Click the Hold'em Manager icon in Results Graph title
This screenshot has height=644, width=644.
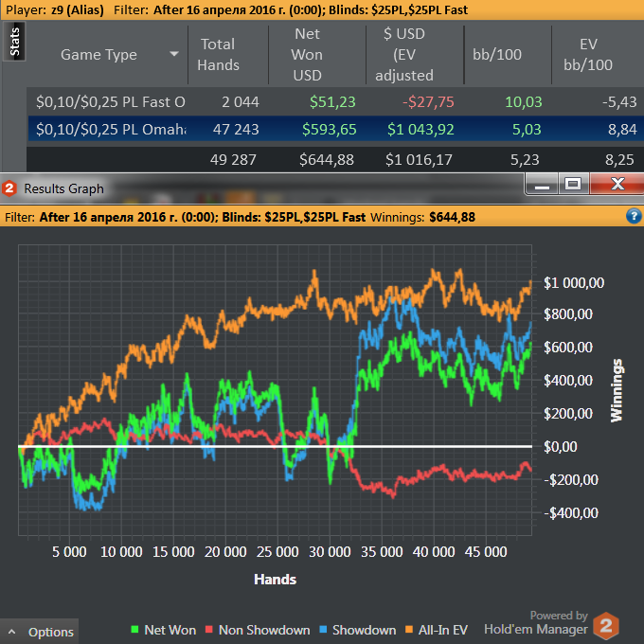coord(9,188)
